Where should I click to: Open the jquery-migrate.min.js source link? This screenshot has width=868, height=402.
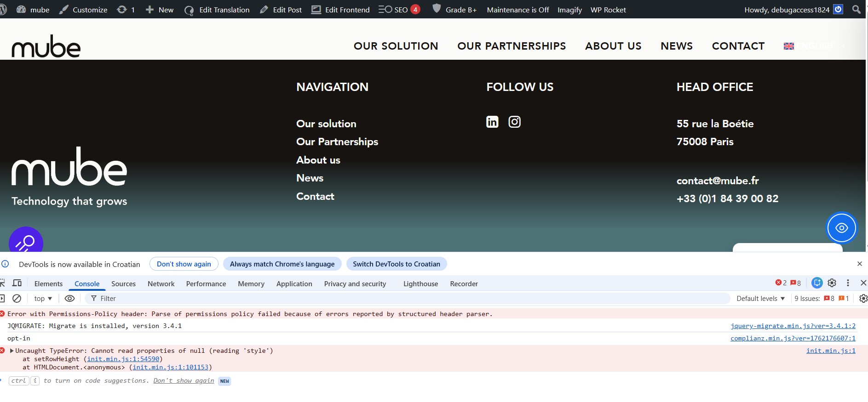tap(793, 326)
